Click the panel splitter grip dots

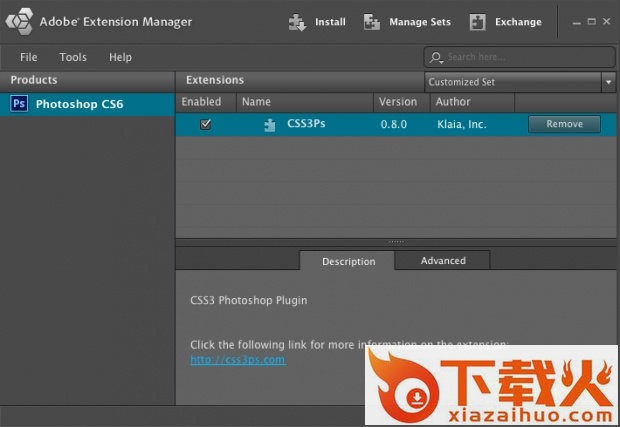(x=396, y=242)
